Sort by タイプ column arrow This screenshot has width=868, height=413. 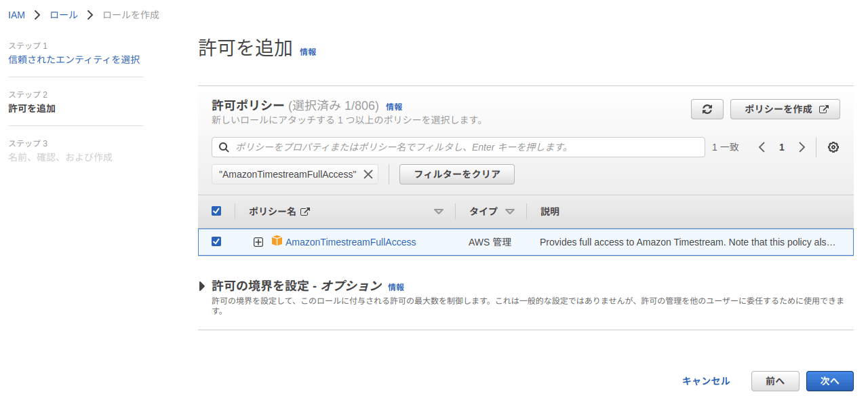510,212
